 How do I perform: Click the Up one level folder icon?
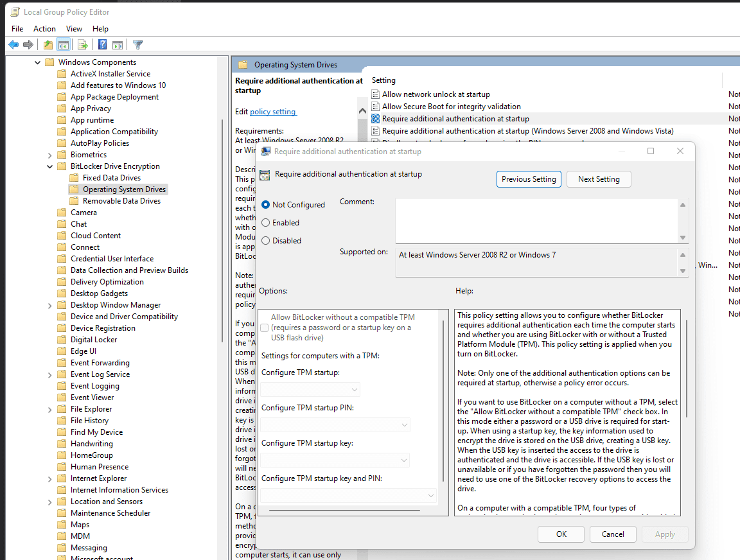click(48, 45)
